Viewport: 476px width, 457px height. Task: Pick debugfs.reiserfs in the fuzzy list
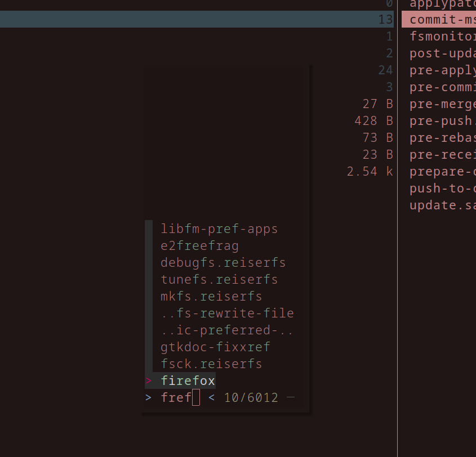(223, 263)
